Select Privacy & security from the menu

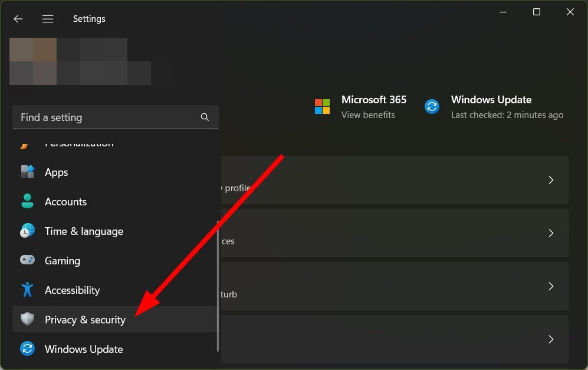(85, 319)
